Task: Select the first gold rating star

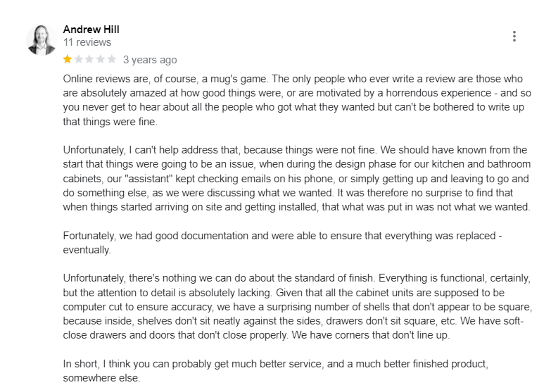Action: pyautogui.click(x=68, y=59)
